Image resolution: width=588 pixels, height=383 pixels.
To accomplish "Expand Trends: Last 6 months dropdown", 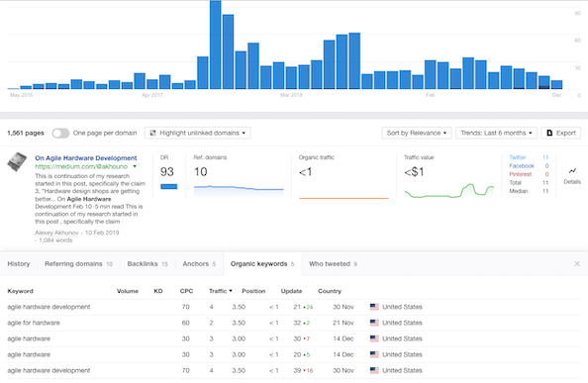I will click(x=496, y=133).
